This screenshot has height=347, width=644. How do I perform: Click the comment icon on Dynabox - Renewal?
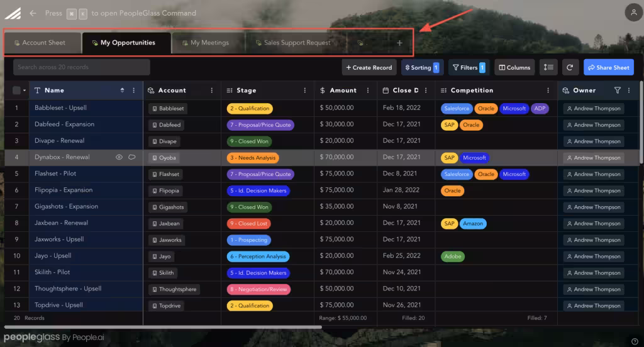(x=132, y=157)
